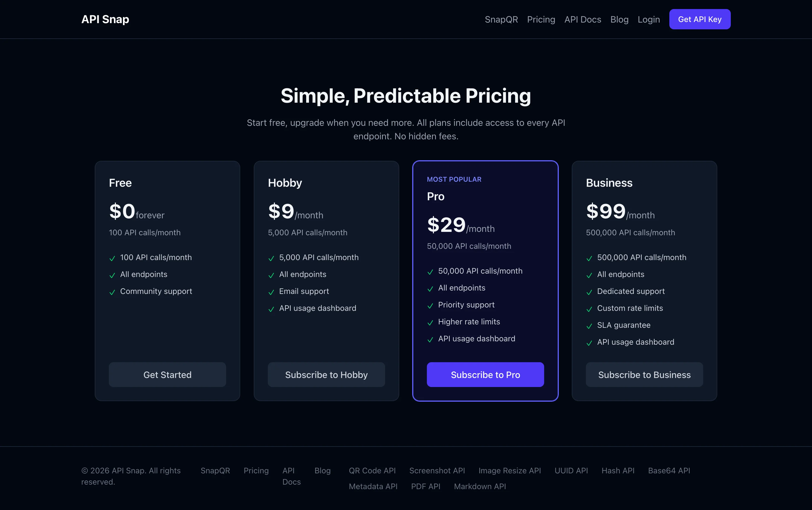This screenshot has width=812, height=510.
Task: Open Markdown API footer link
Action: 480,486
